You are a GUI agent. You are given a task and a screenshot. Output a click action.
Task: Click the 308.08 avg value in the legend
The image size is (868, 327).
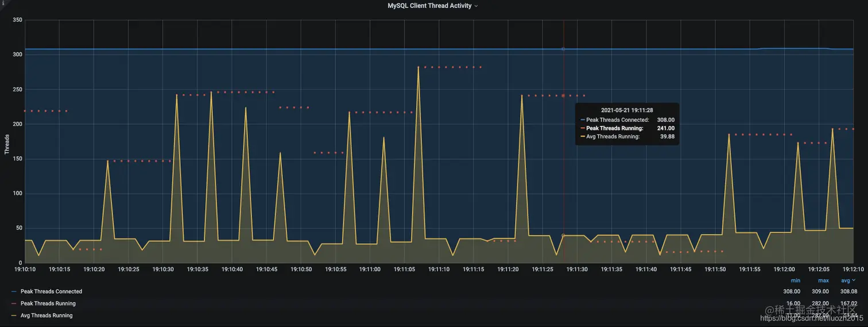tap(848, 291)
